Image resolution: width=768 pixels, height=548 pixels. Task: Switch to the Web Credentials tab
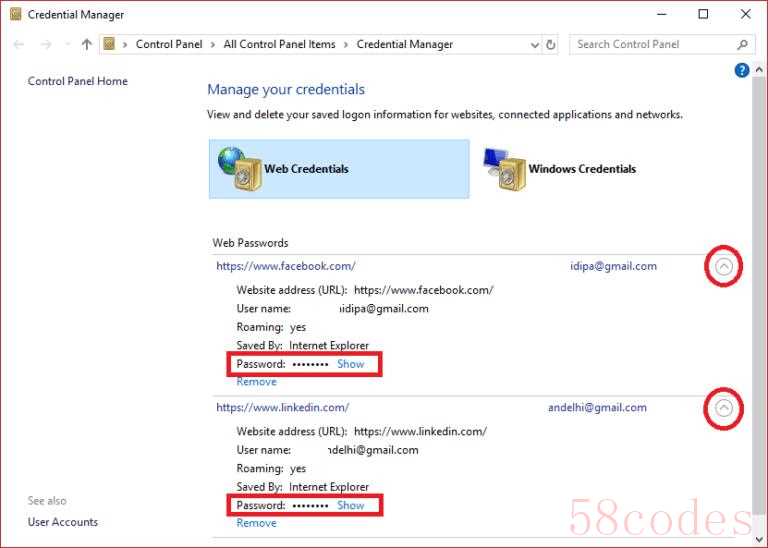339,169
